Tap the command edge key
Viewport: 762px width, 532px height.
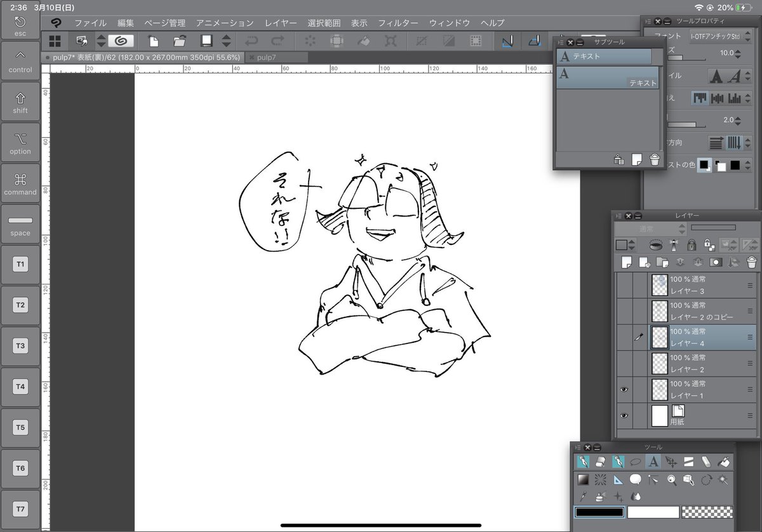[20, 184]
